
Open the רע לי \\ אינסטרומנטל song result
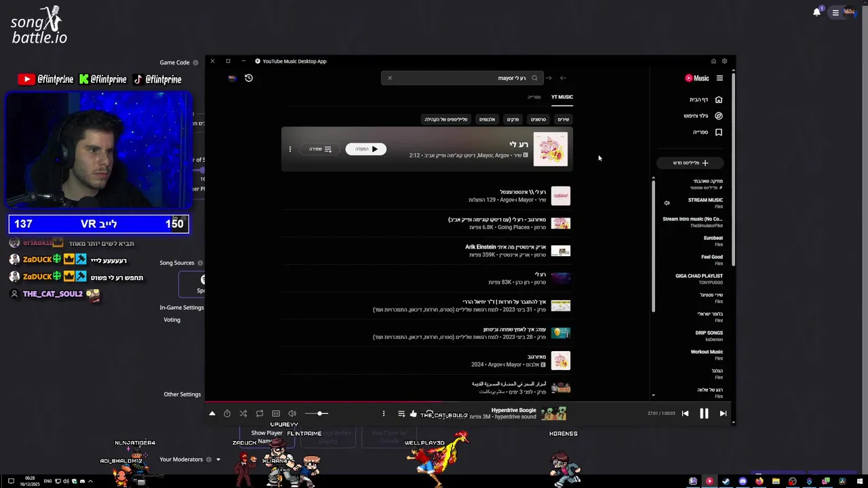point(427,196)
